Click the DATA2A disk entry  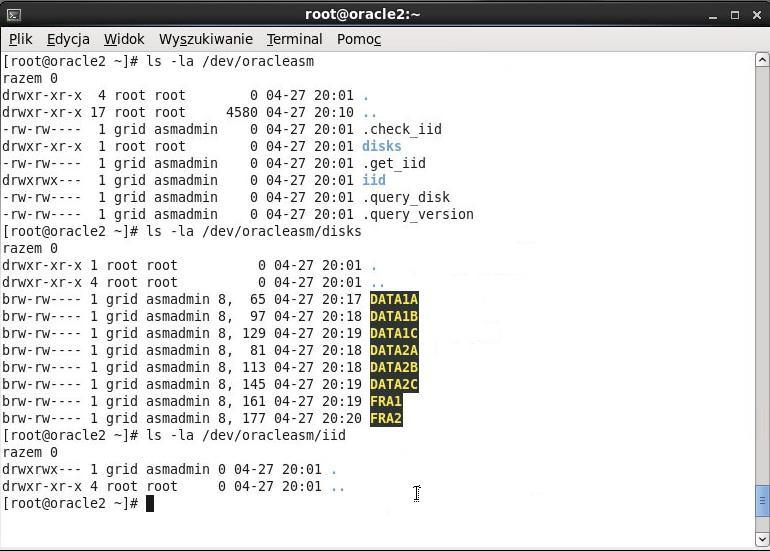click(x=394, y=350)
